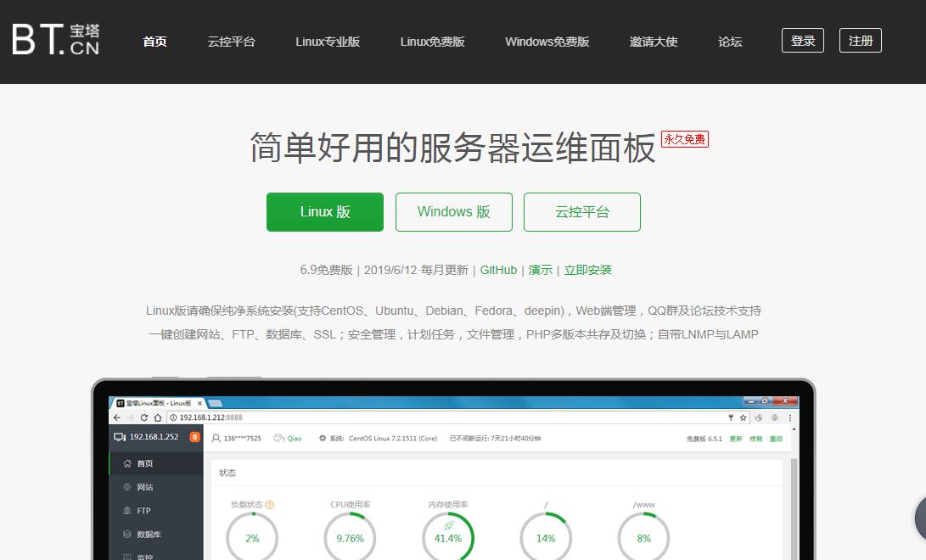
Task: Click the browser forward arrow in the demo
Action: (131, 417)
